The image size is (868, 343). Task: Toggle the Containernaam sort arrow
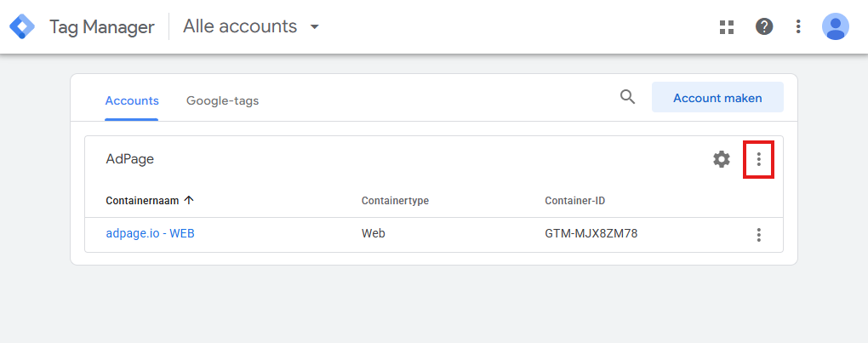[x=189, y=201]
